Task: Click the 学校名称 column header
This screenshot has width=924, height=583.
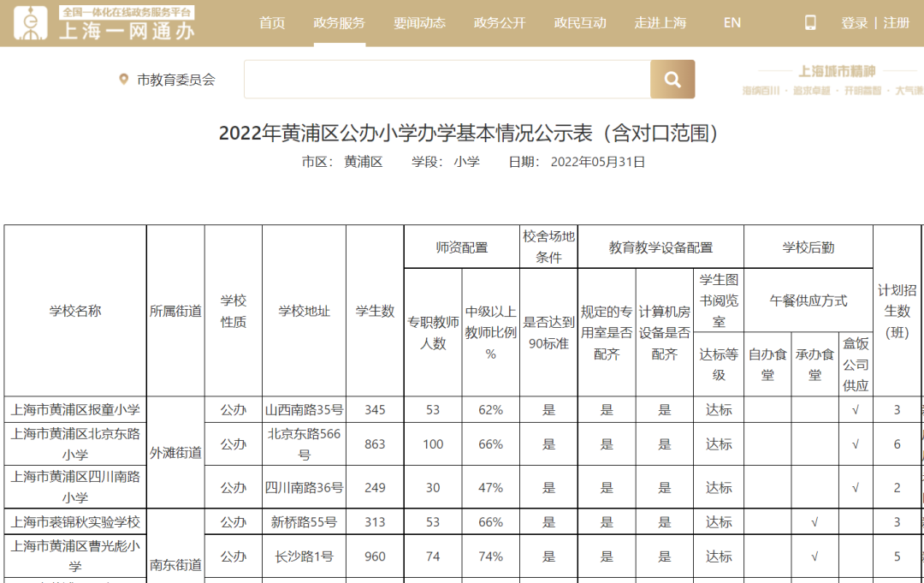Action: (74, 311)
